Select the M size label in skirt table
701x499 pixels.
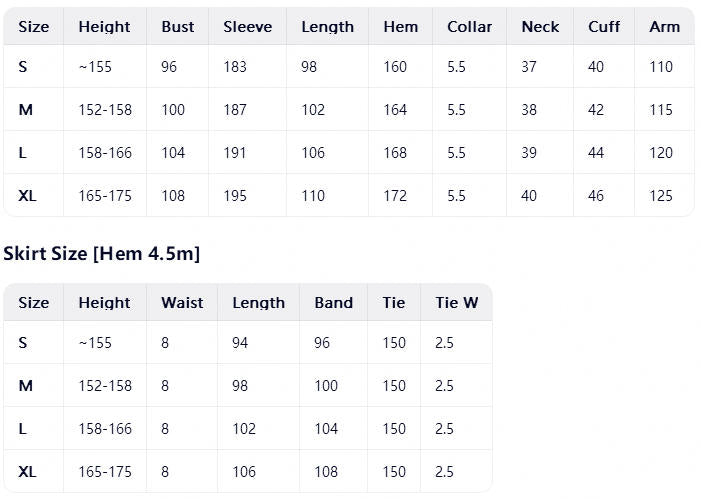coord(25,386)
